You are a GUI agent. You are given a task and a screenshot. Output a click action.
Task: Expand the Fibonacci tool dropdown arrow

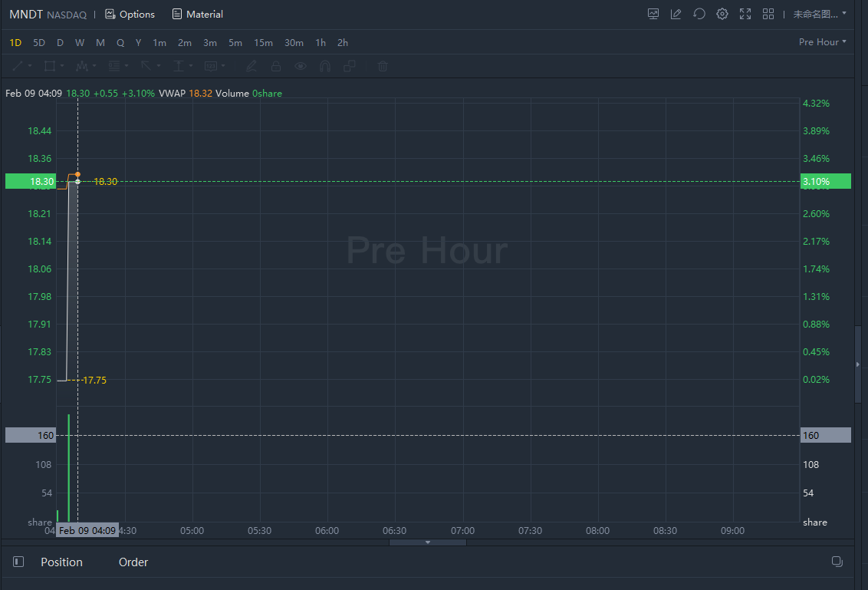click(x=127, y=66)
